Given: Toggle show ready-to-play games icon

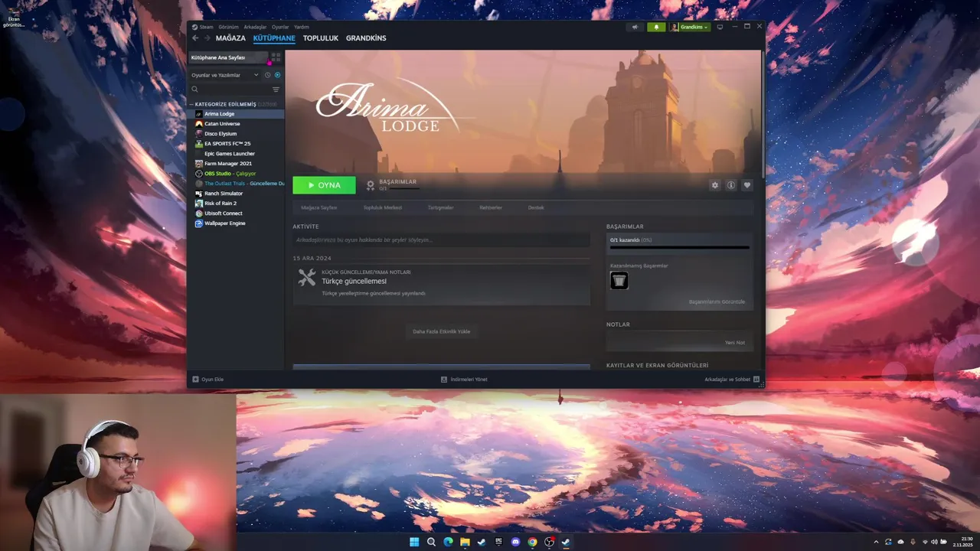Looking at the screenshot, I should tap(277, 75).
